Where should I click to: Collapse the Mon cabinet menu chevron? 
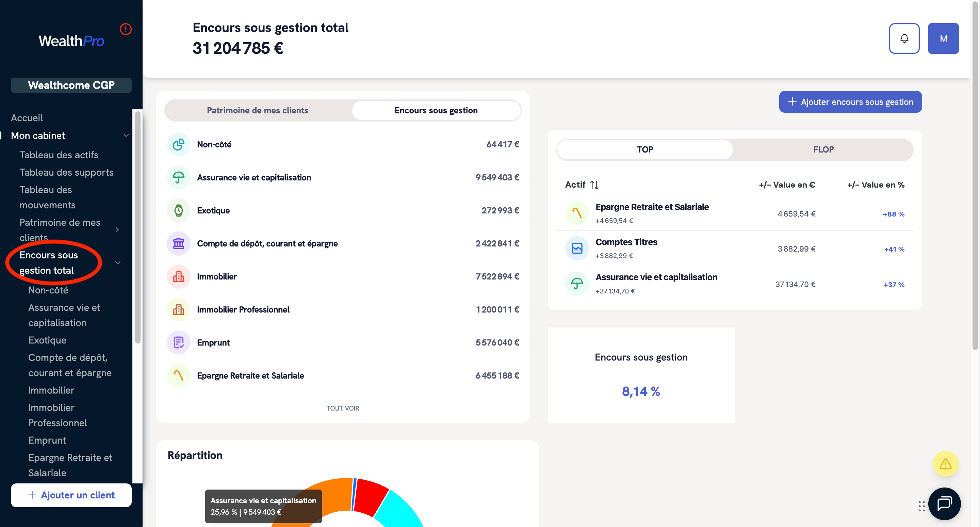click(x=126, y=136)
